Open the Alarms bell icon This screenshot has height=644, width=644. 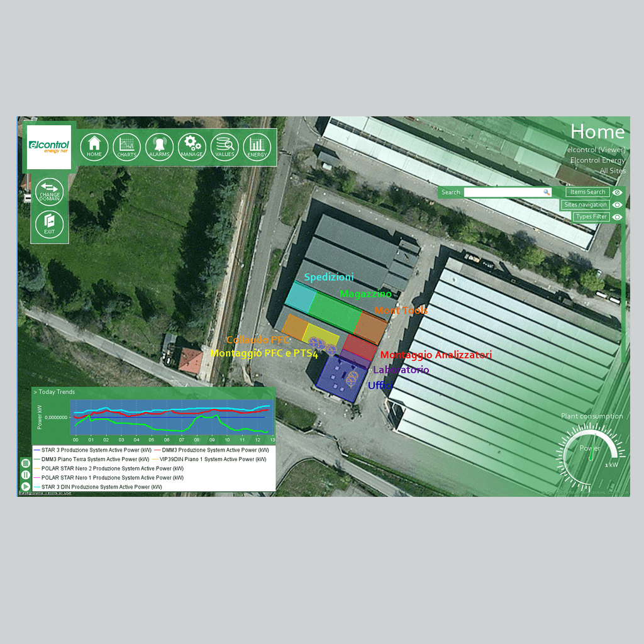159,147
